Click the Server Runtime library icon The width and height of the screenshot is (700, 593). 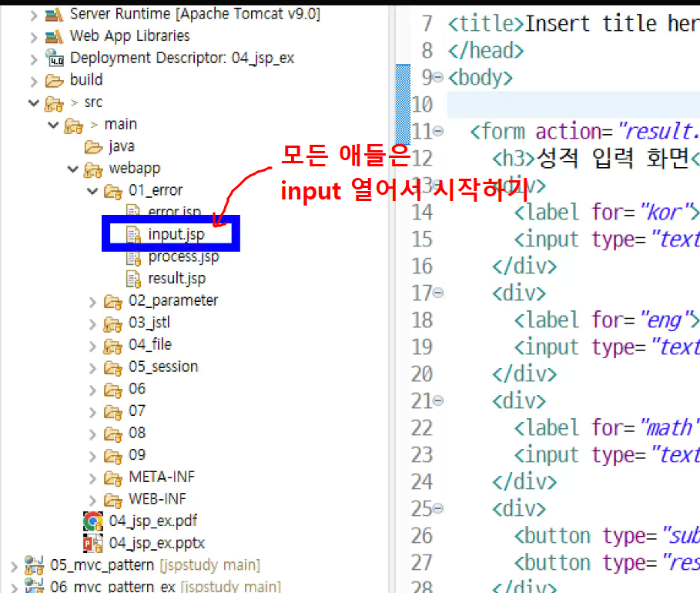pos(54,15)
